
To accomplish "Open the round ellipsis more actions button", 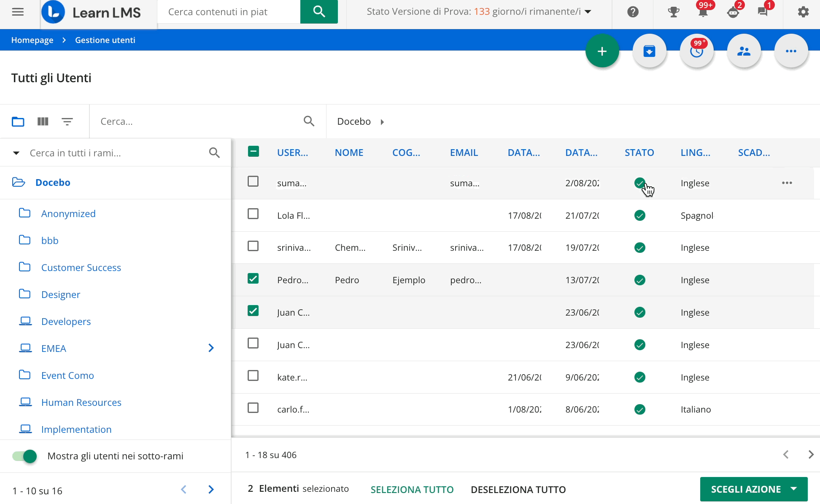I will click(x=791, y=51).
